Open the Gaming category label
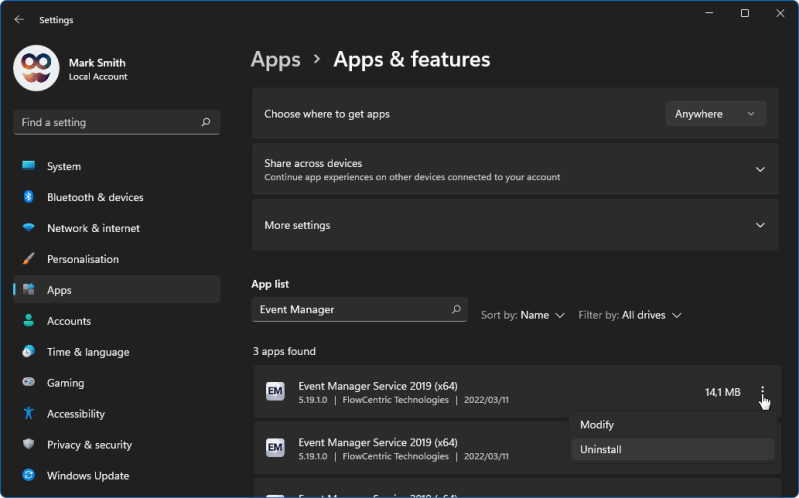Image resolution: width=799 pixels, height=498 pixels. click(x=65, y=383)
